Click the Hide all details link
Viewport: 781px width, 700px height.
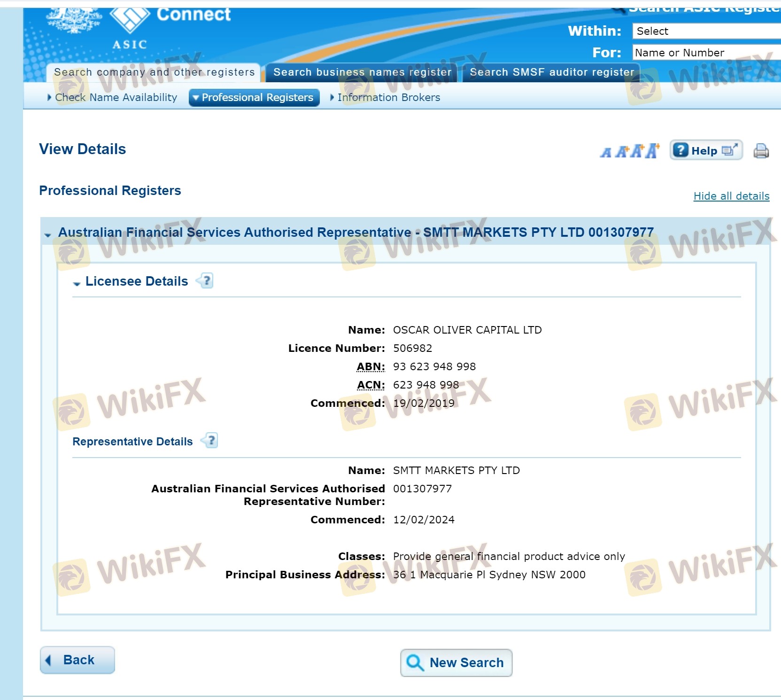click(x=731, y=196)
